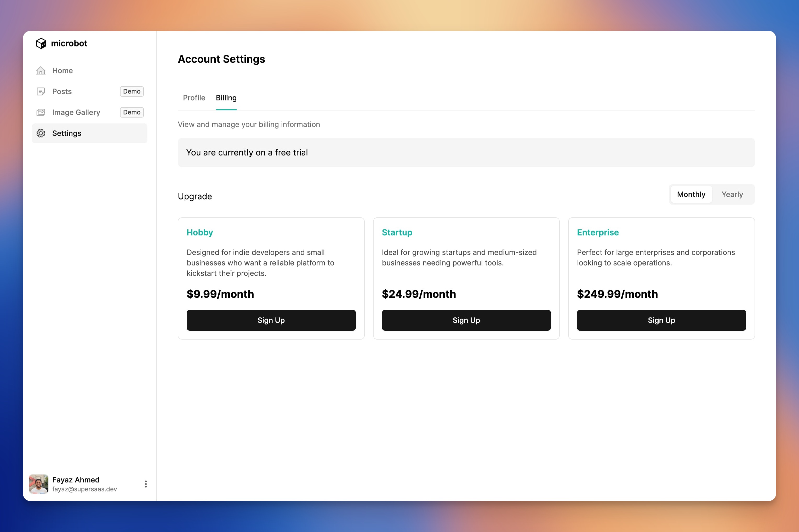This screenshot has height=532, width=799.
Task: Click the fayaz@supersaas.dev email text
Action: pyautogui.click(x=84, y=489)
